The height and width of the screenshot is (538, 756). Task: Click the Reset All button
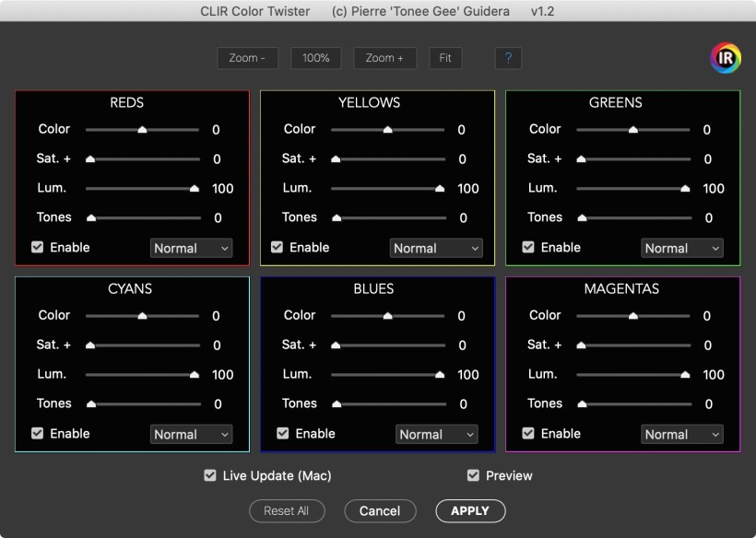(286, 510)
